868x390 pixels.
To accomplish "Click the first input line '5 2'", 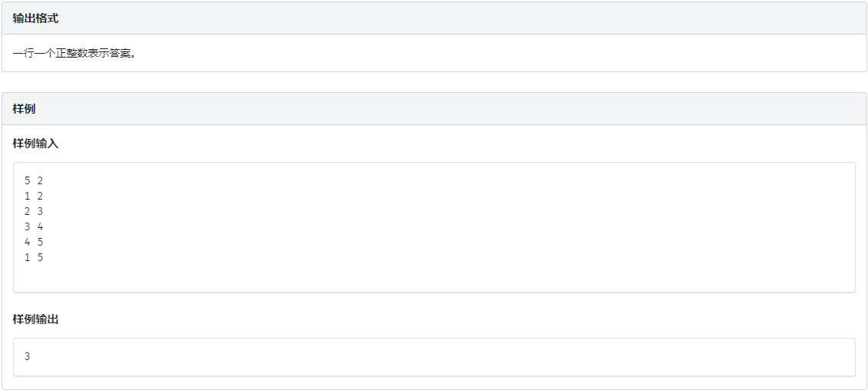I will click(34, 180).
